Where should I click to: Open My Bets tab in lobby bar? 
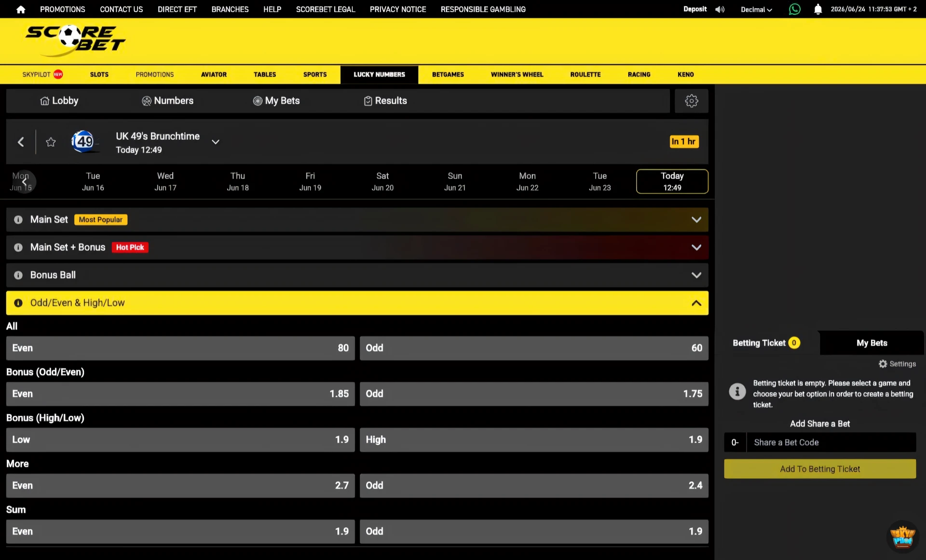tap(276, 101)
